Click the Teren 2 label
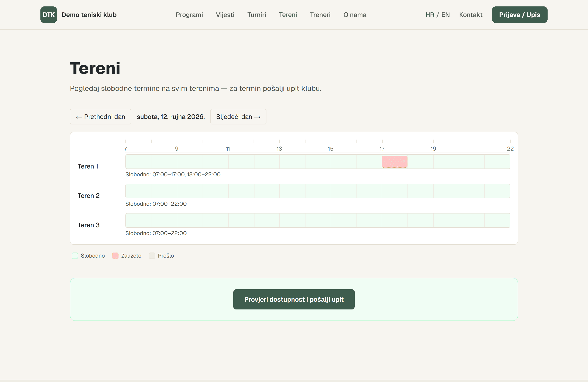 [x=88, y=196]
